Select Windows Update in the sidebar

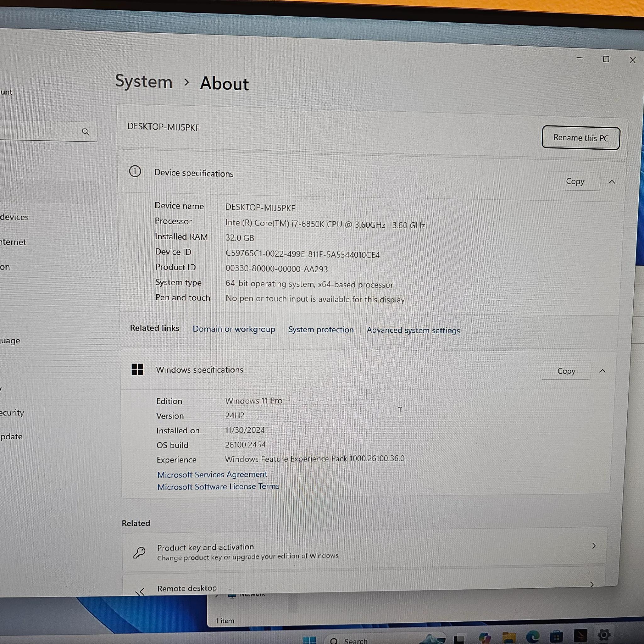11,436
